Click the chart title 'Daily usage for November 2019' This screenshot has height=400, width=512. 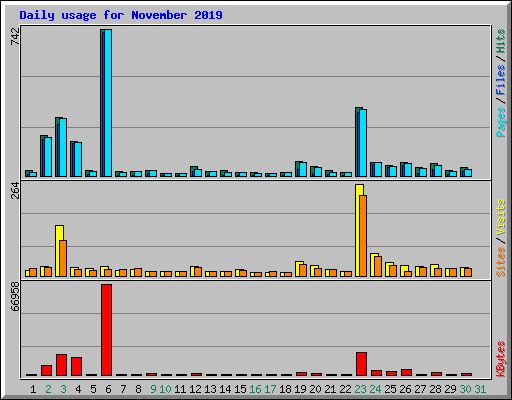(x=121, y=15)
